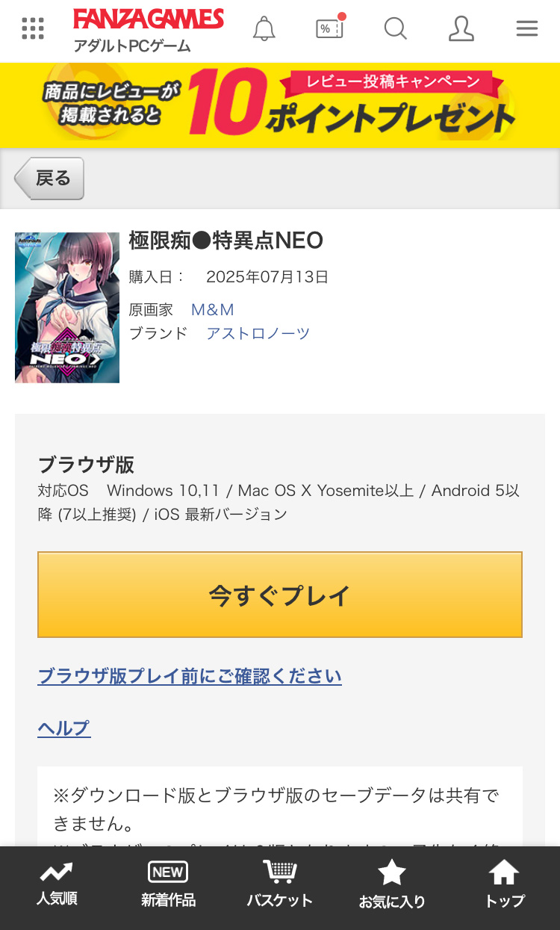The width and height of the screenshot is (560, 930).
Task: Open the M&M illustrator link
Action: (x=213, y=309)
